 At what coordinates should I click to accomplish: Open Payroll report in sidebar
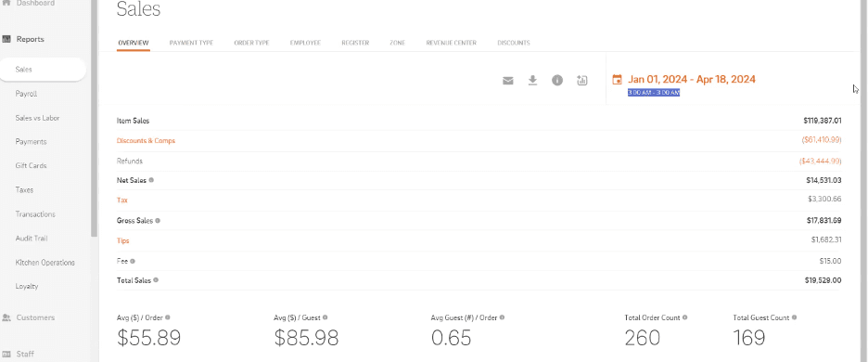point(27,94)
